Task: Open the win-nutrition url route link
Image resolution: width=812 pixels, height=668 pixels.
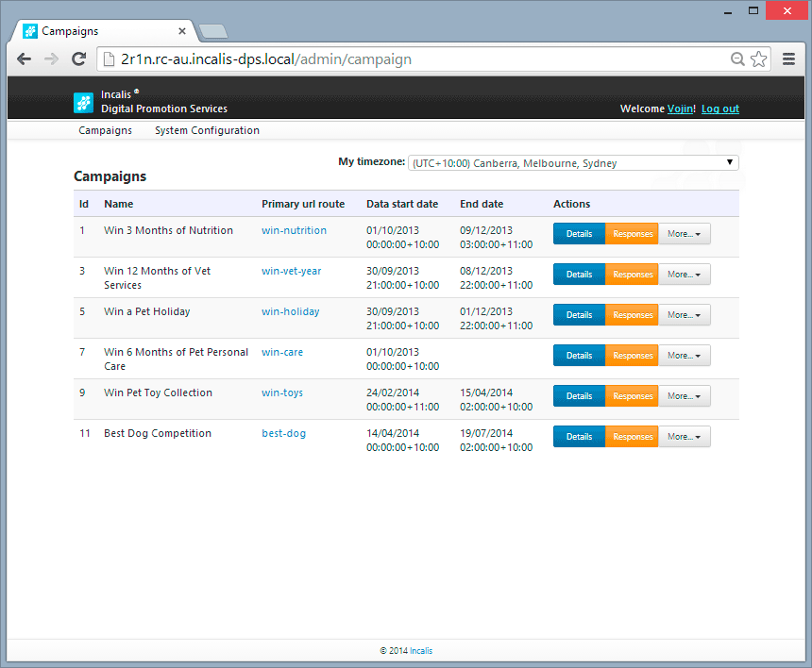Action: coord(294,231)
